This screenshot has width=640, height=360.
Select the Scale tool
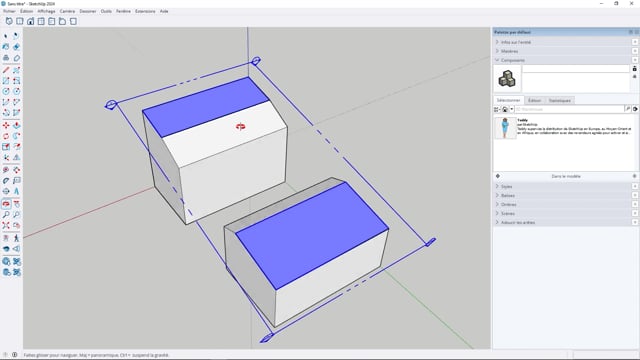(6, 147)
